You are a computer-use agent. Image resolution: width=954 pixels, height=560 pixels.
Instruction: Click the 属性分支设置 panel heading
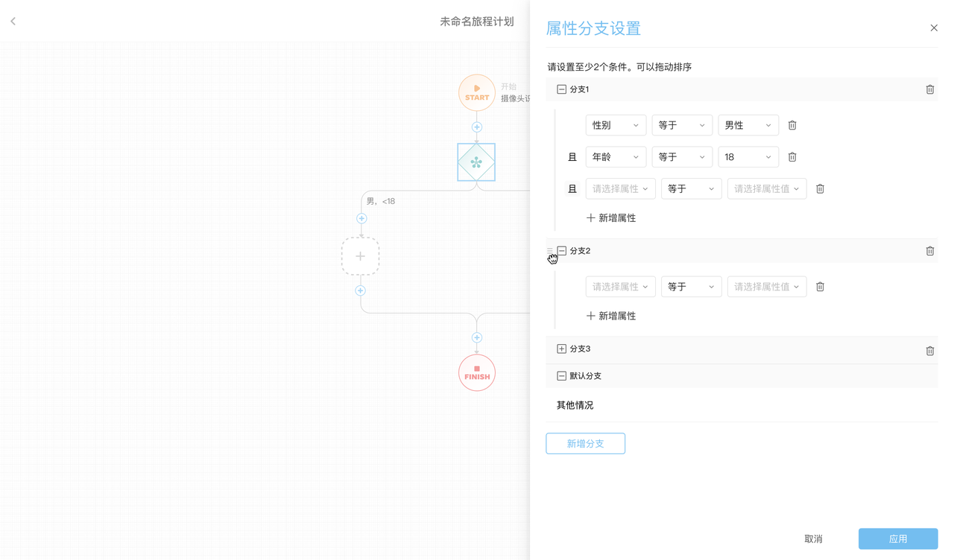tap(593, 28)
